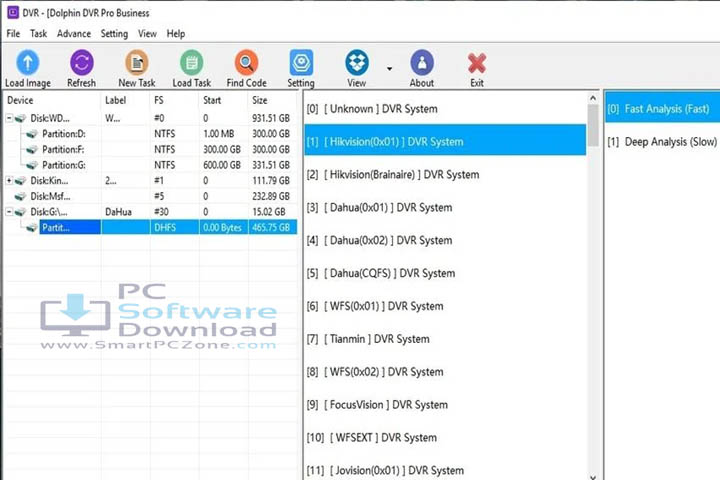The height and width of the screenshot is (480, 720).
Task: Launch the Find Code tool
Action: [247, 62]
